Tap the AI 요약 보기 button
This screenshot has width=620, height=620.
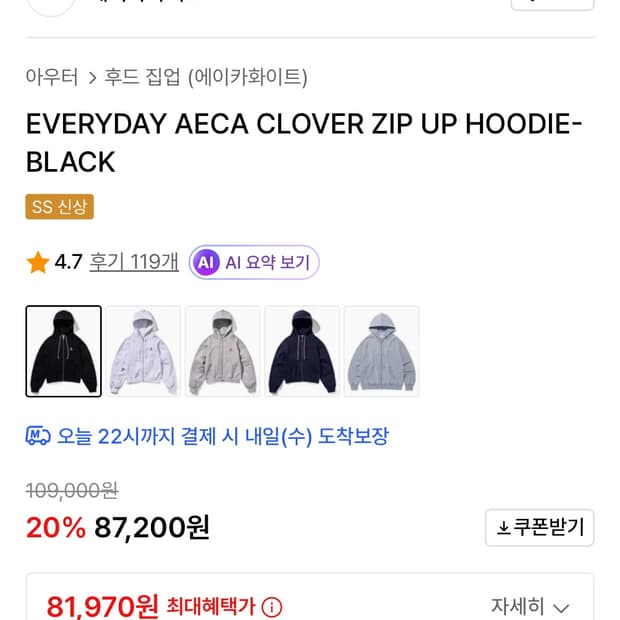click(x=254, y=262)
